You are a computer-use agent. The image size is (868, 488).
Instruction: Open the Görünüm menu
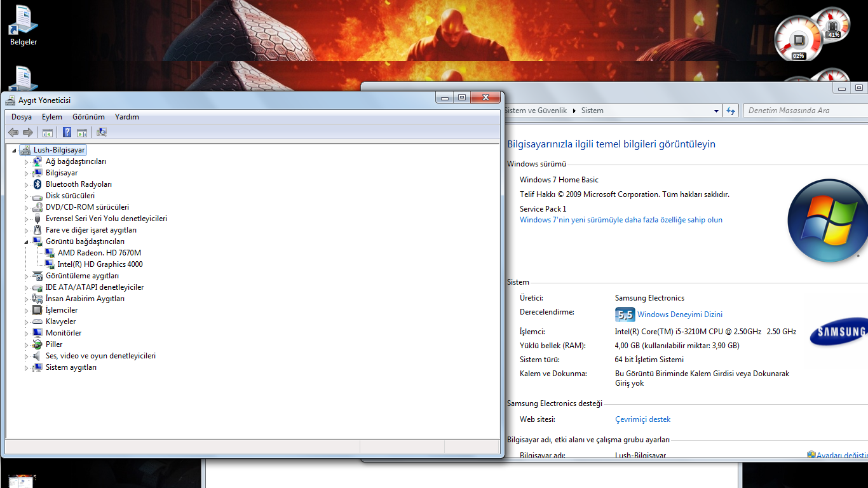(x=88, y=117)
